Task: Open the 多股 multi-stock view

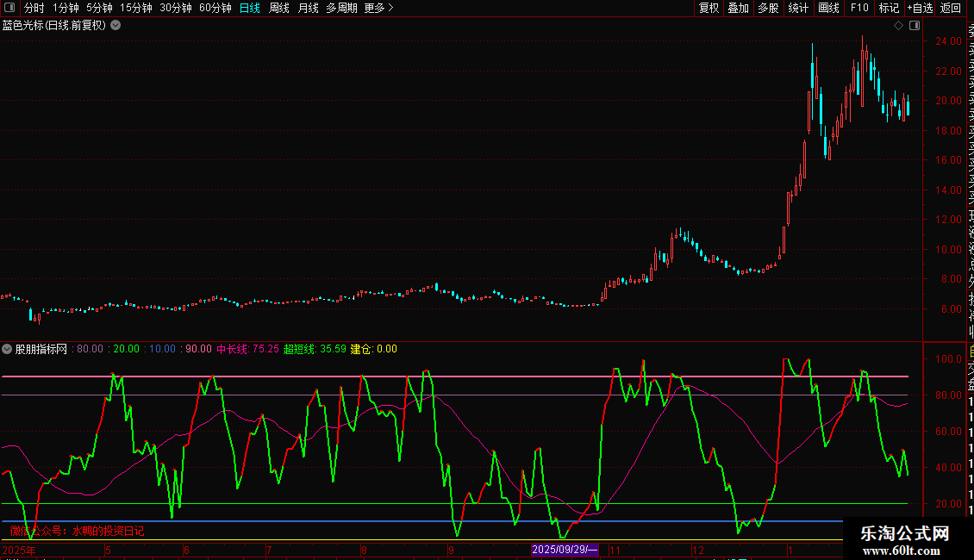Action: pyautogui.click(x=768, y=8)
